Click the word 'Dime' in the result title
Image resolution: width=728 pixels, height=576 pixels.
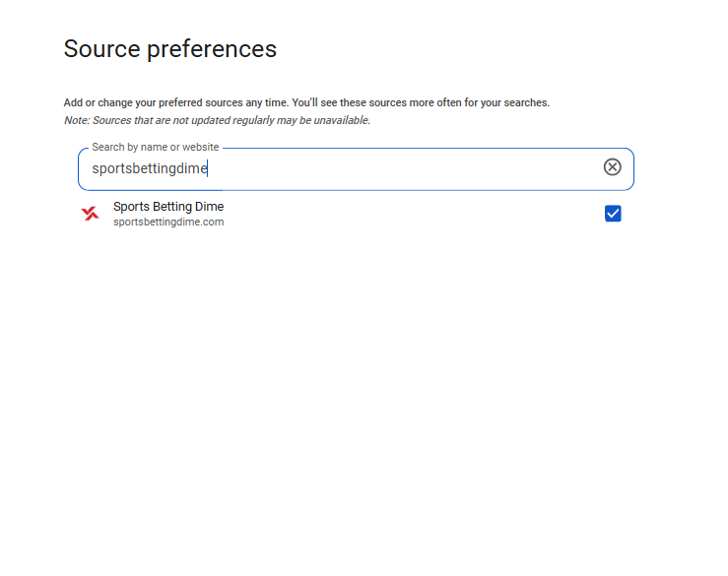[x=210, y=207]
